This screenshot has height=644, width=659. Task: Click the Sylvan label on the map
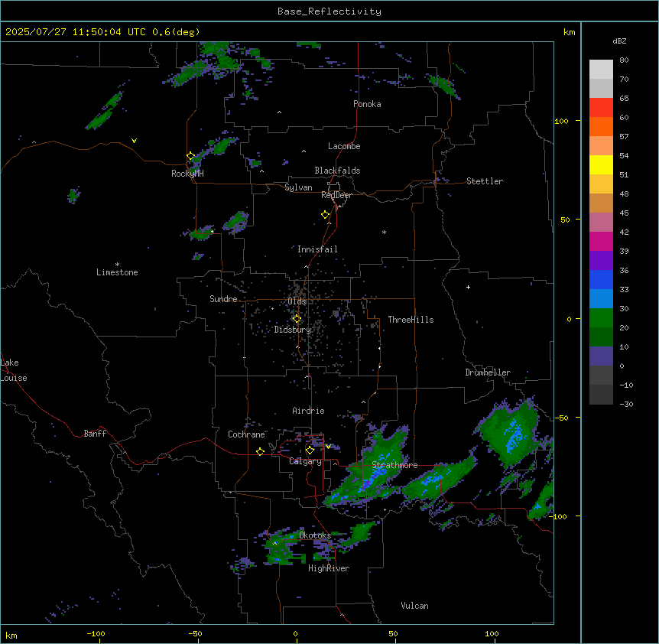point(298,187)
